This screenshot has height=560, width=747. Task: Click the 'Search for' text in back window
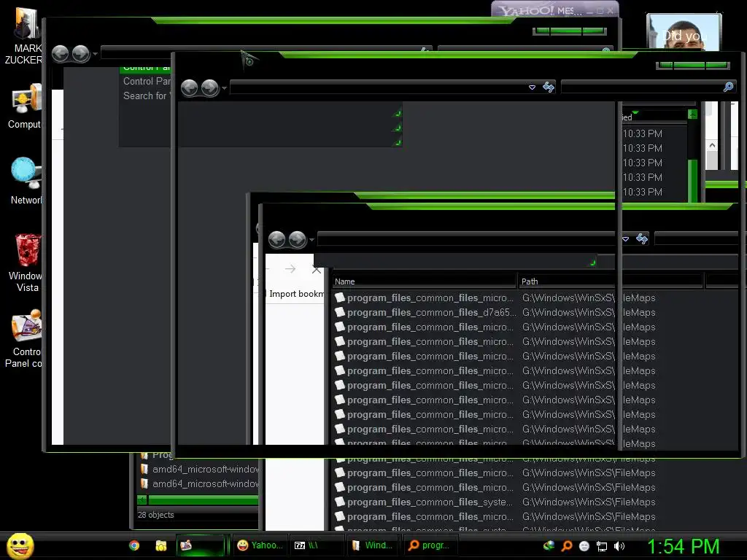click(145, 96)
